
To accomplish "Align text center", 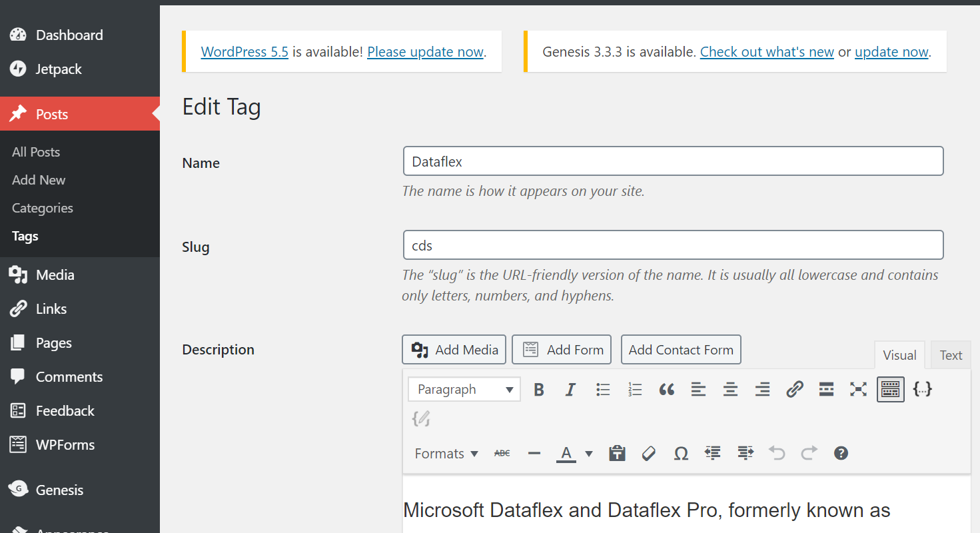I will pos(731,390).
